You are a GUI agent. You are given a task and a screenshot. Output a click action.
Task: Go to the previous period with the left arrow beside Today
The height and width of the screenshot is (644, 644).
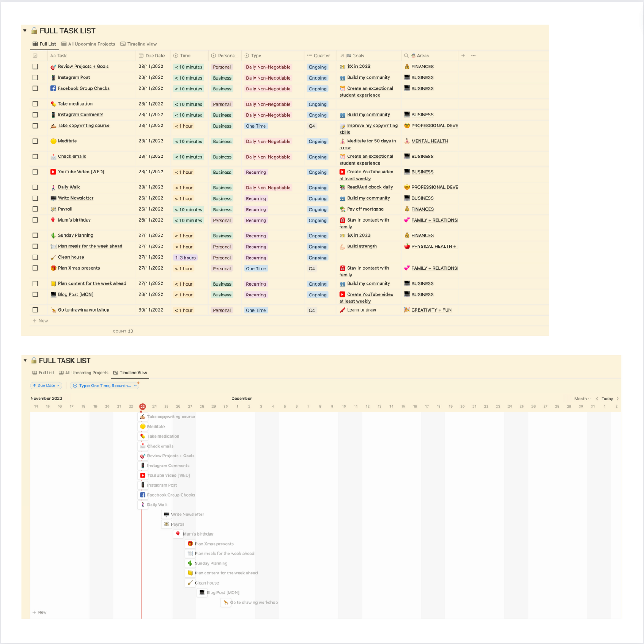tap(597, 399)
